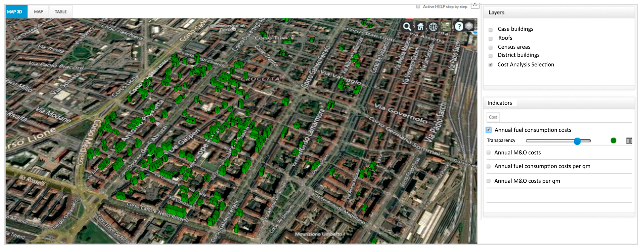Switch to the MAP 3D tab
This screenshot has height=250, width=644.
[16, 12]
